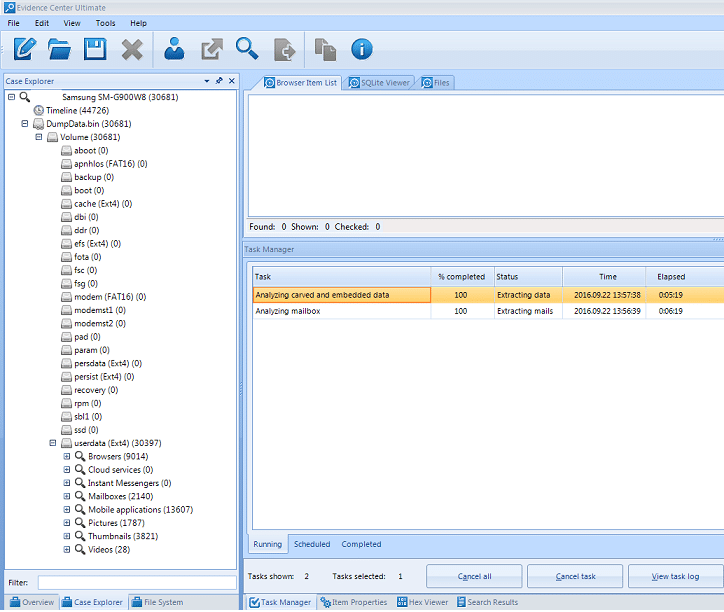Viewport: 724px width, 612px height.
Task: Open the Search Results bottom tab
Action: pyautogui.click(x=487, y=602)
